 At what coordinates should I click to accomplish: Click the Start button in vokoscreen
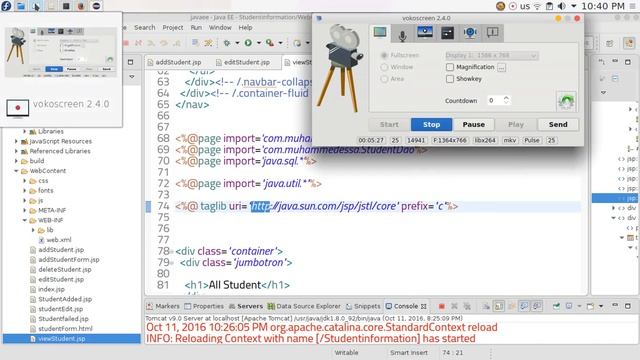click(389, 124)
